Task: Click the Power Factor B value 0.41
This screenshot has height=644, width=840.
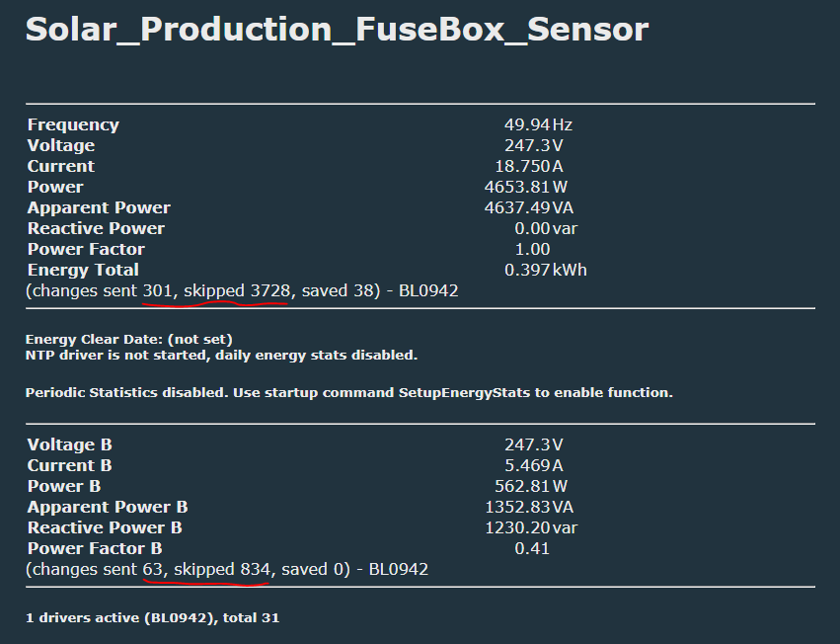Action: (532, 548)
